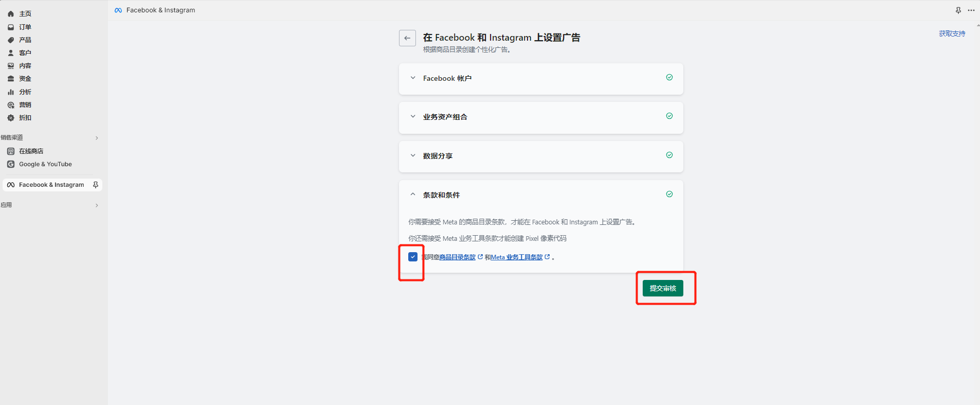Click the 条款和条件 section title
This screenshot has width=980, height=405.
[442, 195]
